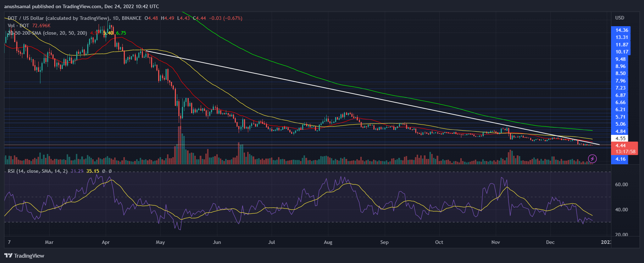Select the Vol · DOT indicator legend
This screenshot has height=263, width=644.
(18, 25)
